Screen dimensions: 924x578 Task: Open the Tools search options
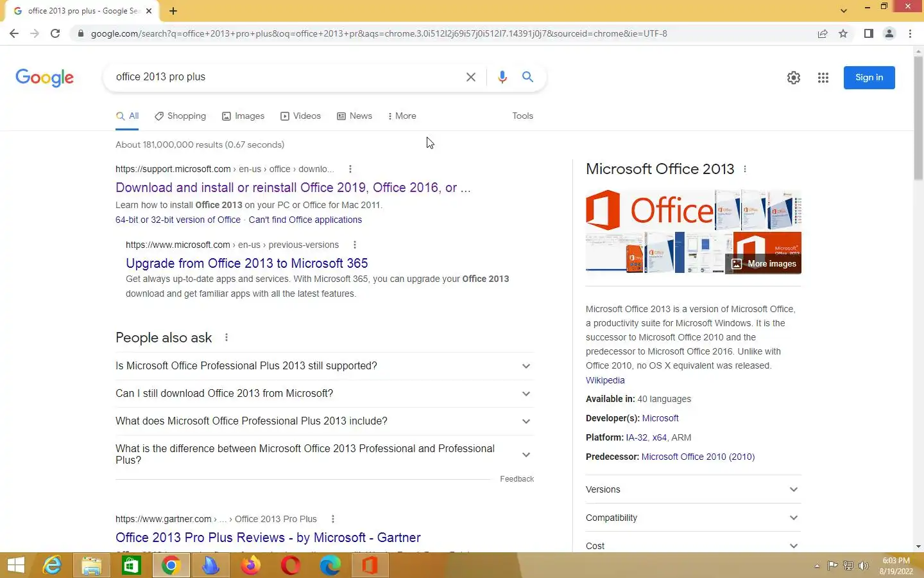coord(522,116)
